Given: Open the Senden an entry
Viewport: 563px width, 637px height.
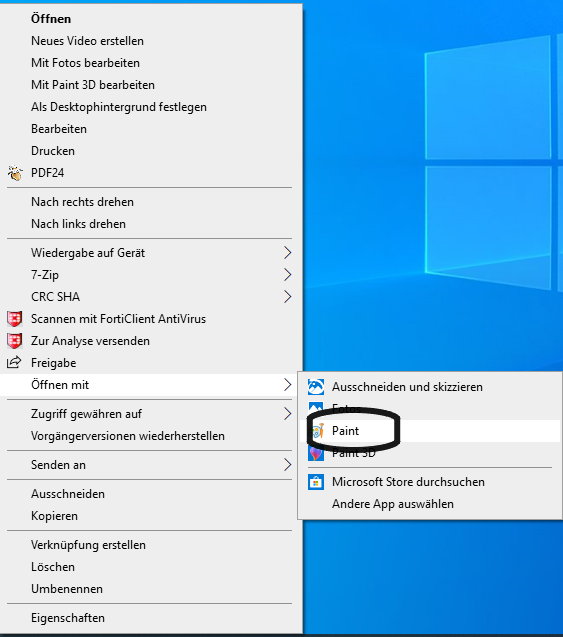Looking at the screenshot, I should click(x=151, y=465).
